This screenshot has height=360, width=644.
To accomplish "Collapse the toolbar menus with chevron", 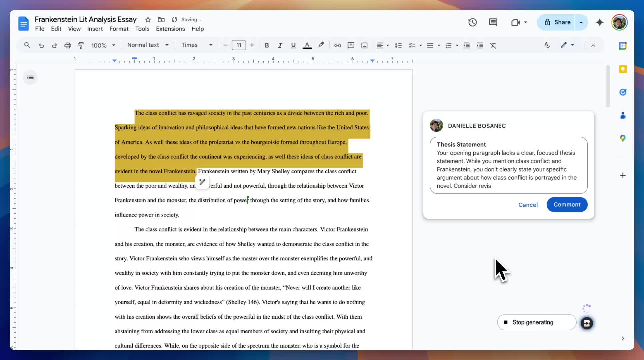I will coord(593,45).
